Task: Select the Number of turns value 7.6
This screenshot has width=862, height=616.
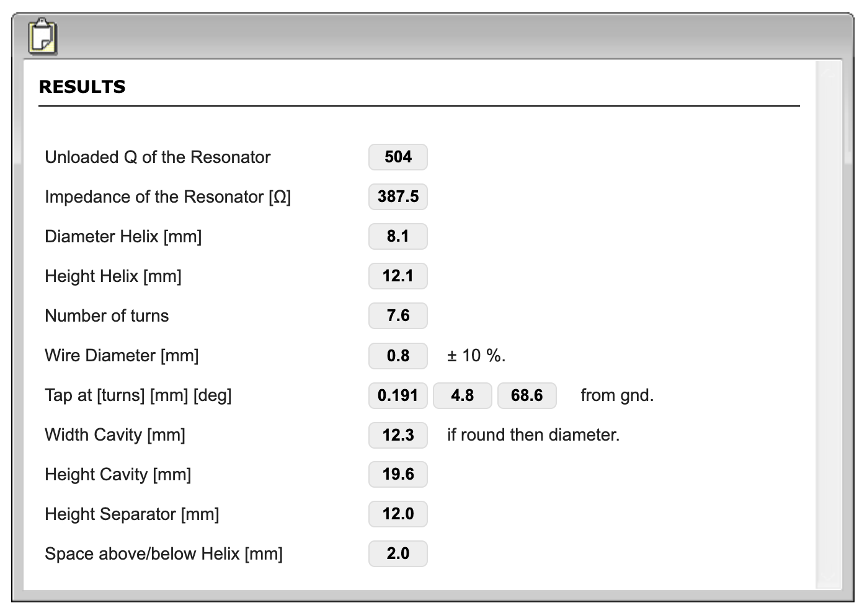Action: (x=398, y=315)
